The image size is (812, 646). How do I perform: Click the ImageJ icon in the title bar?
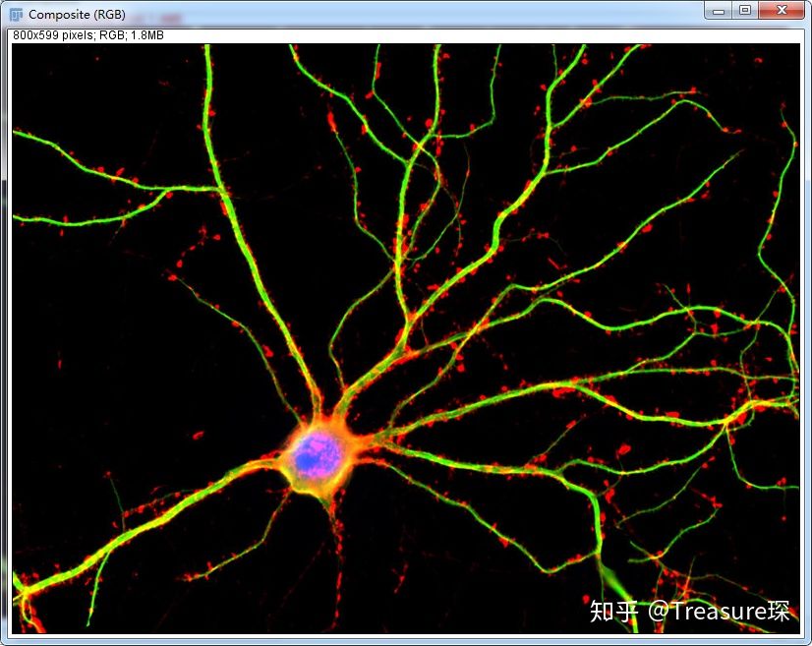pyautogui.click(x=16, y=15)
